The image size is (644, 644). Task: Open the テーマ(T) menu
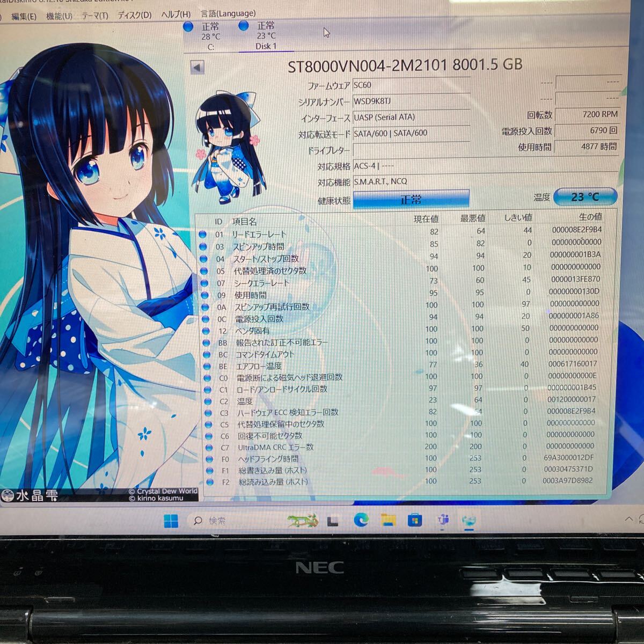tap(94, 16)
